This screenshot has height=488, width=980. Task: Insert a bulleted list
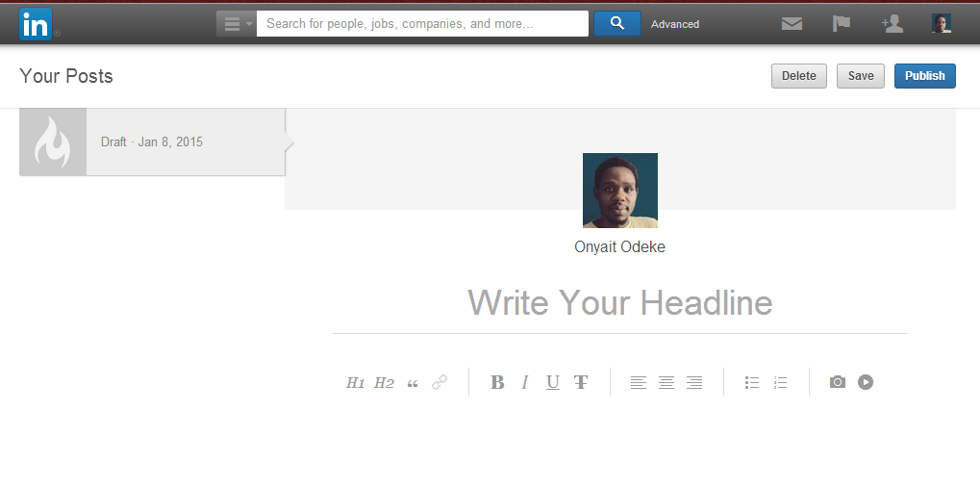pos(752,382)
